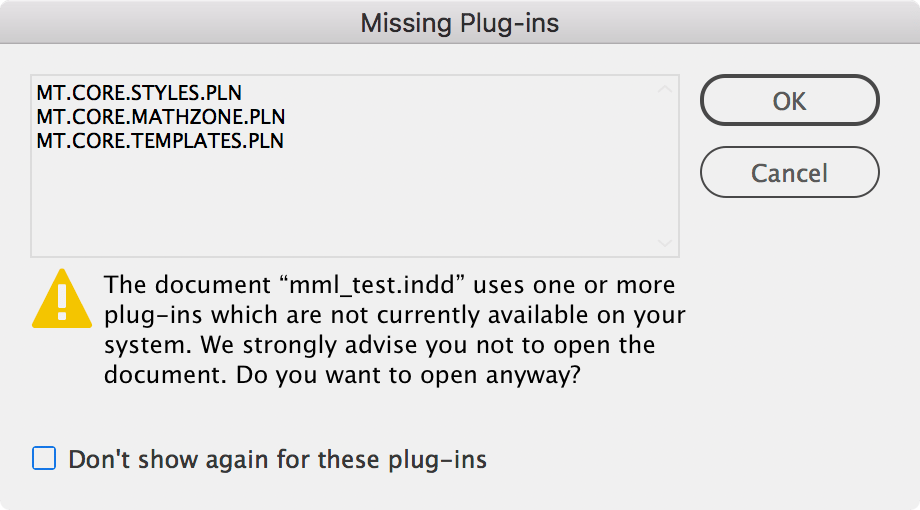Image resolution: width=920 pixels, height=510 pixels.
Task: Cancel opening the document
Action: coord(789,172)
